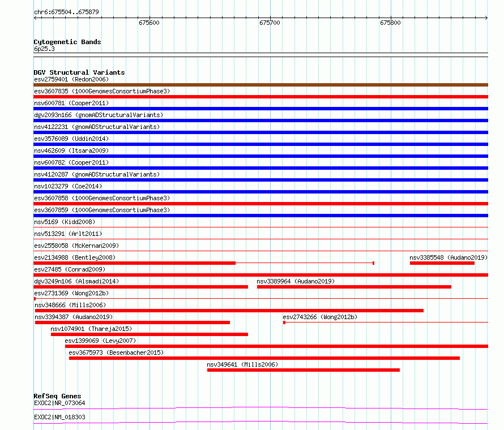The width and height of the screenshot is (504, 430).
Task: Select nsv4122231 (gnomADStructuralVariants) label
Action: 97,127
